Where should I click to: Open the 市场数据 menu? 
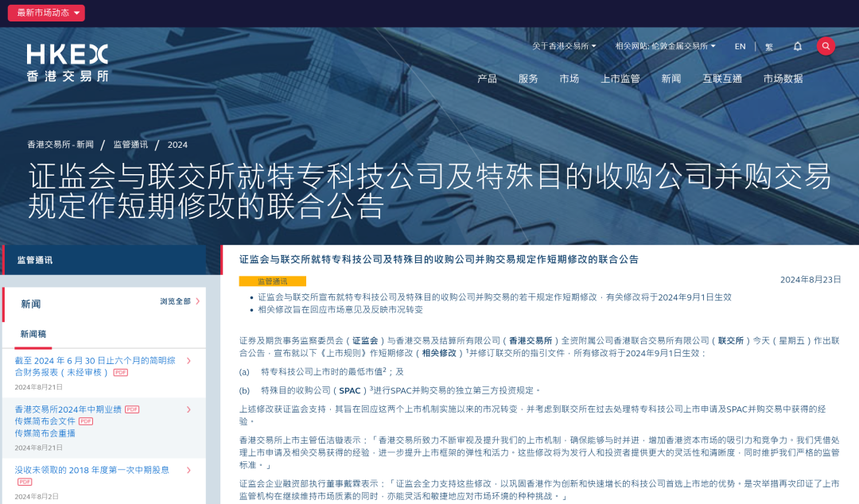(783, 79)
